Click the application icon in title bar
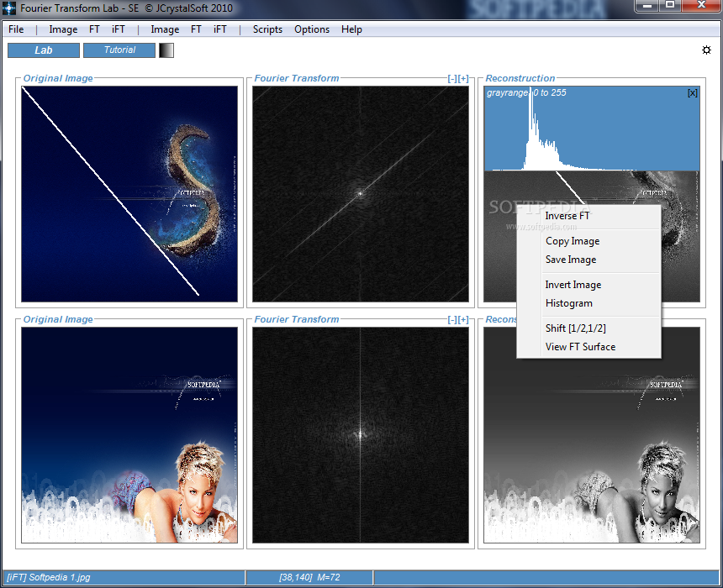Image resolution: width=723 pixels, height=588 pixels. click(9, 8)
